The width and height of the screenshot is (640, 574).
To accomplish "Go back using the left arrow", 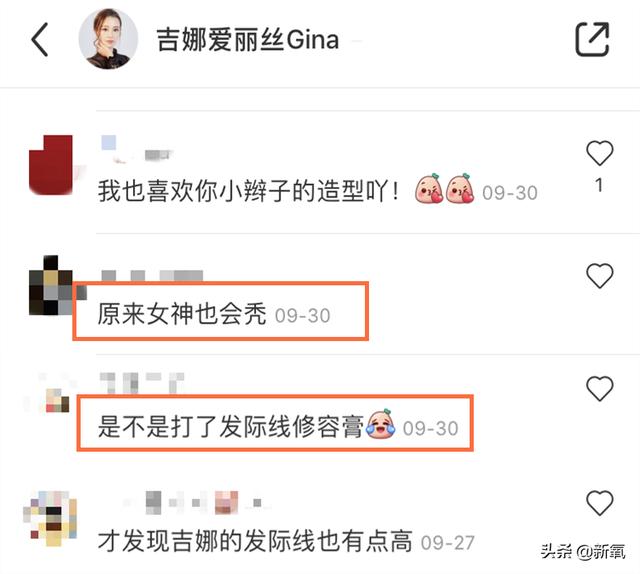I will (x=40, y=39).
